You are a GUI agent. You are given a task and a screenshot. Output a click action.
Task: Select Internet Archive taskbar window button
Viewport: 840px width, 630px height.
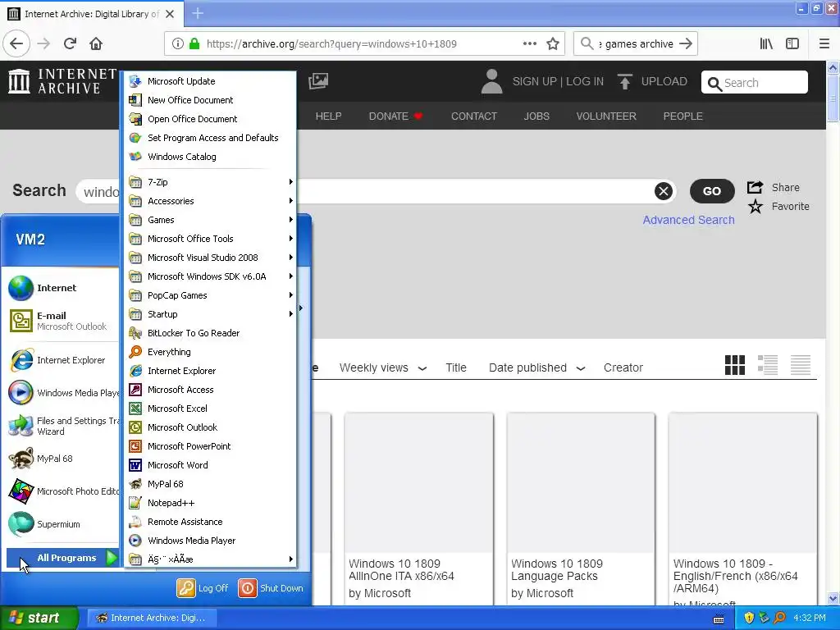tap(152, 618)
